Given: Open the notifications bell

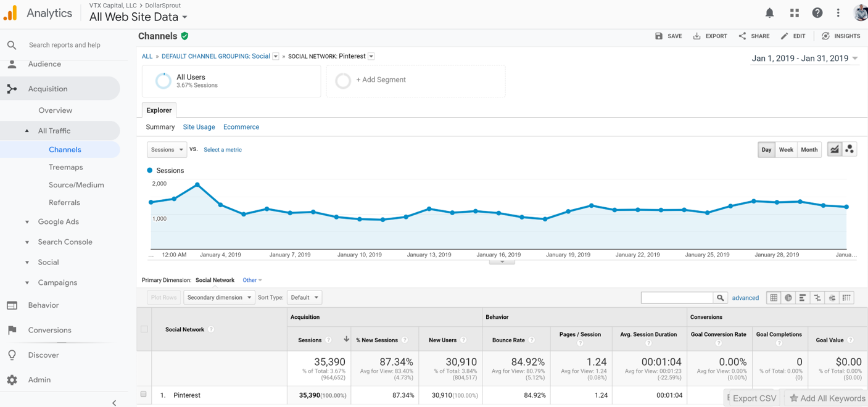Looking at the screenshot, I should click(x=769, y=13).
